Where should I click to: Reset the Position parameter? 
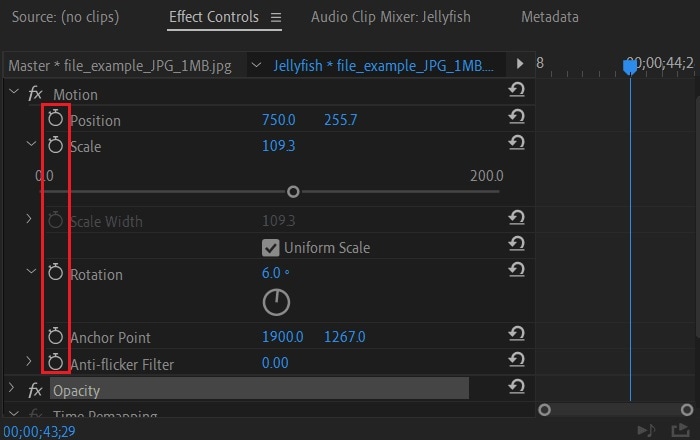pos(517,117)
